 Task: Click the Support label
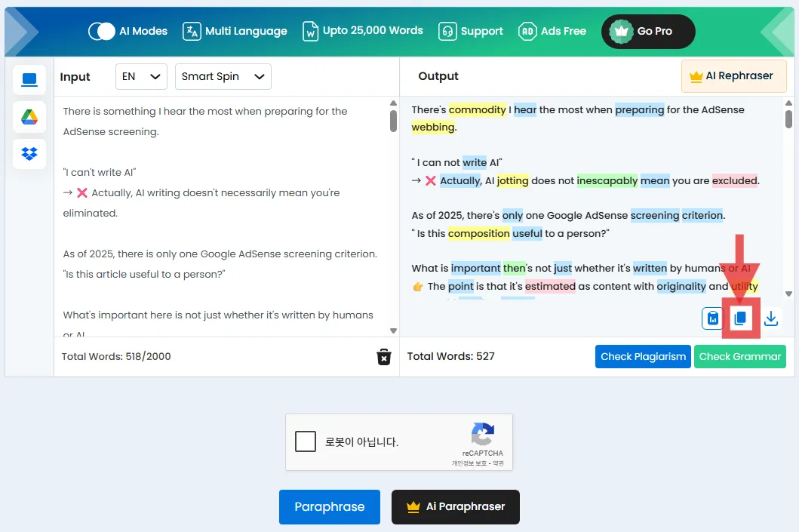tap(482, 31)
